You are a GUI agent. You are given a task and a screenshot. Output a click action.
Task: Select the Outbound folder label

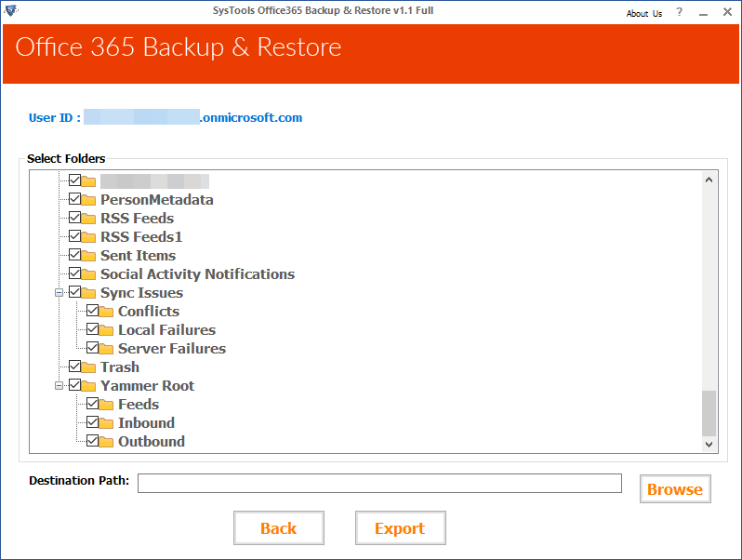coord(152,442)
